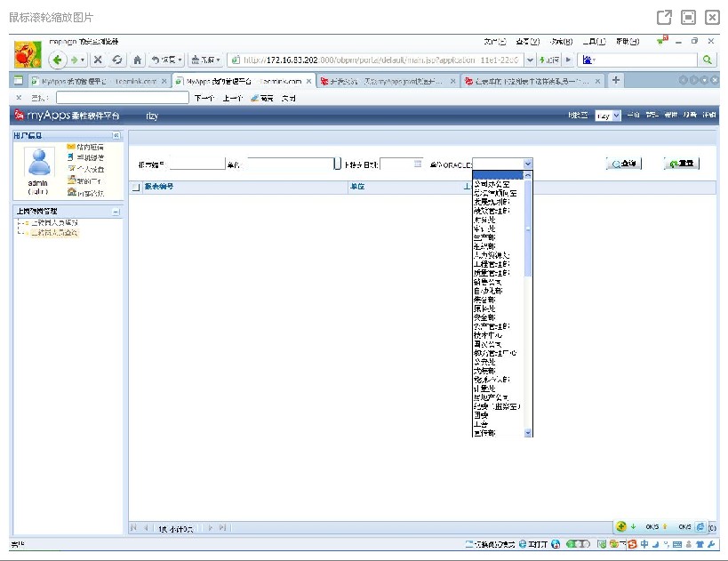Screen dimensions: 728x561
Task: Click the personal settings pencil icon
Action: [71, 169]
